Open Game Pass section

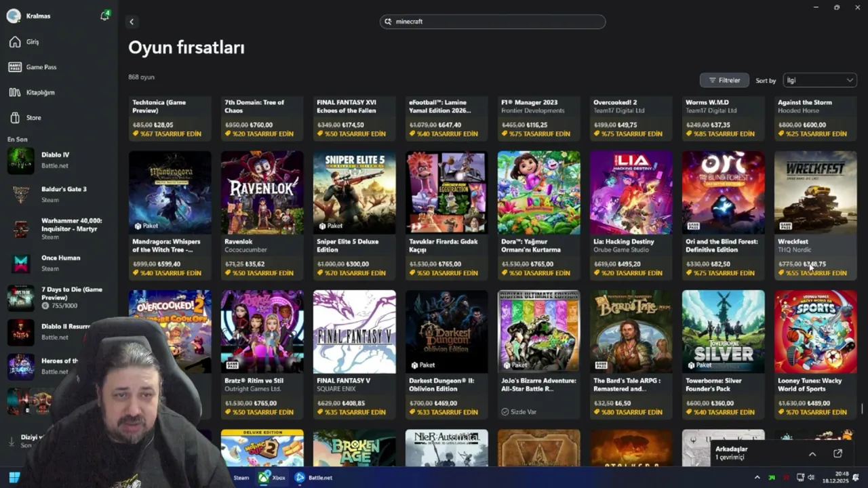coord(41,67)
